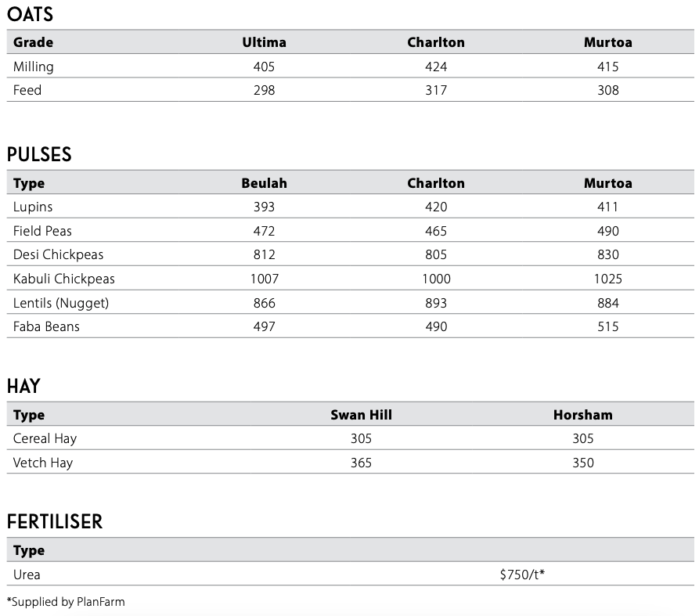Viewport: 699px width, 616px height.
Task: Click the OATS section heading
Action: [x=30, y=15]
